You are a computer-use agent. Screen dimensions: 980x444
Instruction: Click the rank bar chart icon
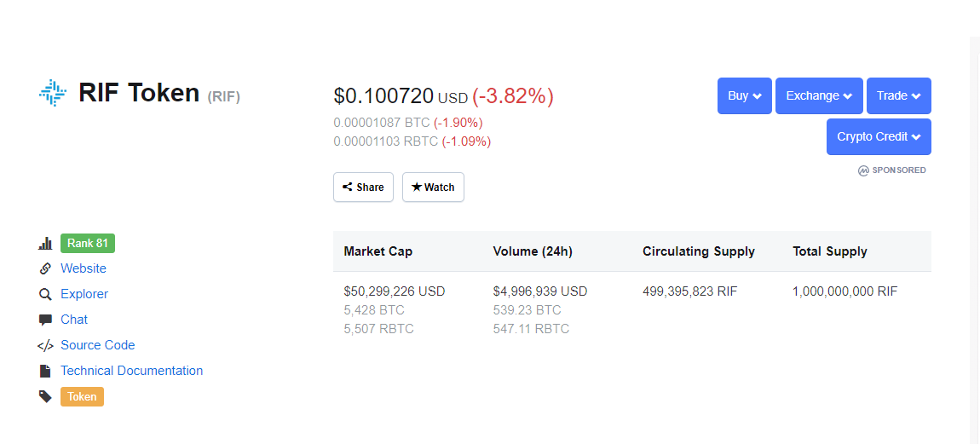tap(45, 244)
